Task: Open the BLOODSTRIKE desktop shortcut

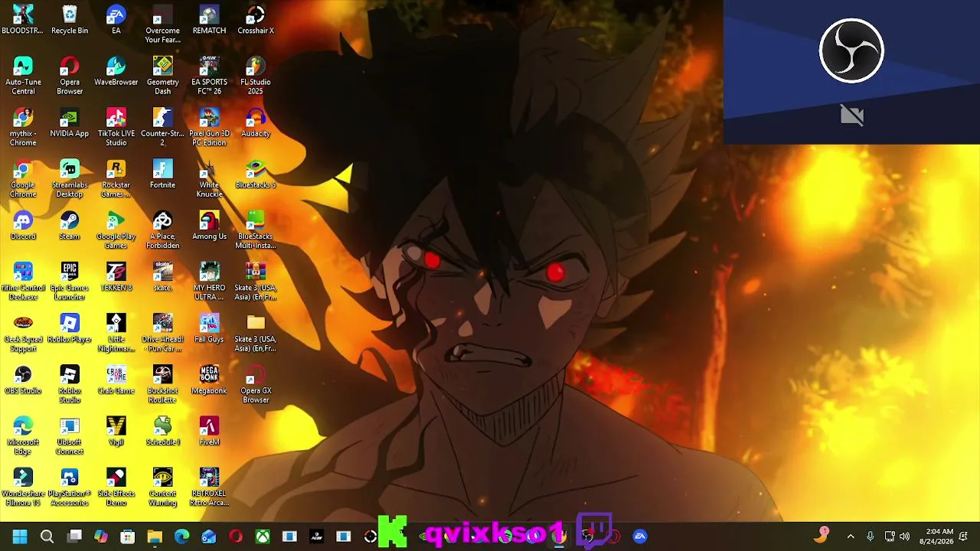Action: [23, 21]
